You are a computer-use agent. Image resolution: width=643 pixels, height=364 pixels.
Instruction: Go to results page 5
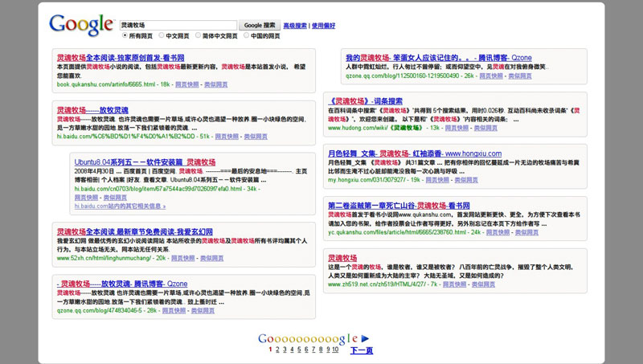(x=299, y=350)
